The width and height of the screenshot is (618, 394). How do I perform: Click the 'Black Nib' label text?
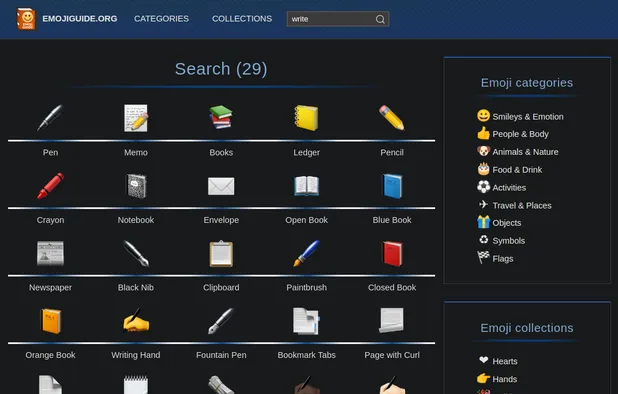(136, 288)
